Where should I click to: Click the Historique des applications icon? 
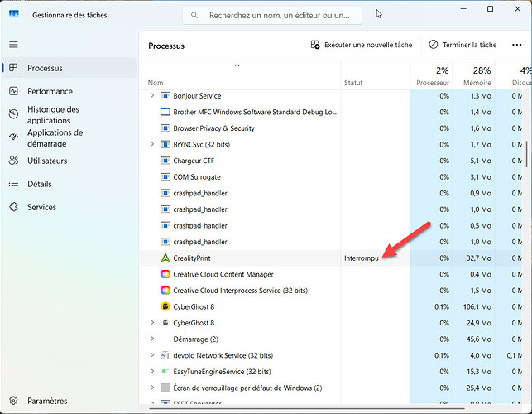(13, 114)
